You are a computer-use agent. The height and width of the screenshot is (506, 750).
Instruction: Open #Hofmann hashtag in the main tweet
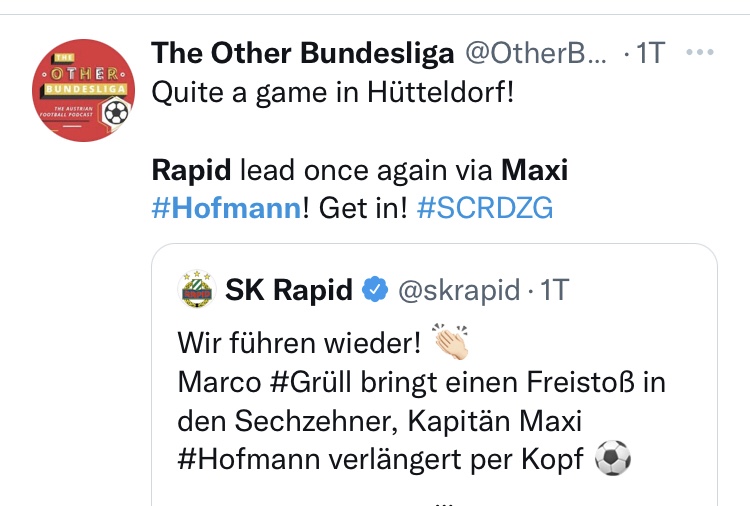tap(225, 208)
